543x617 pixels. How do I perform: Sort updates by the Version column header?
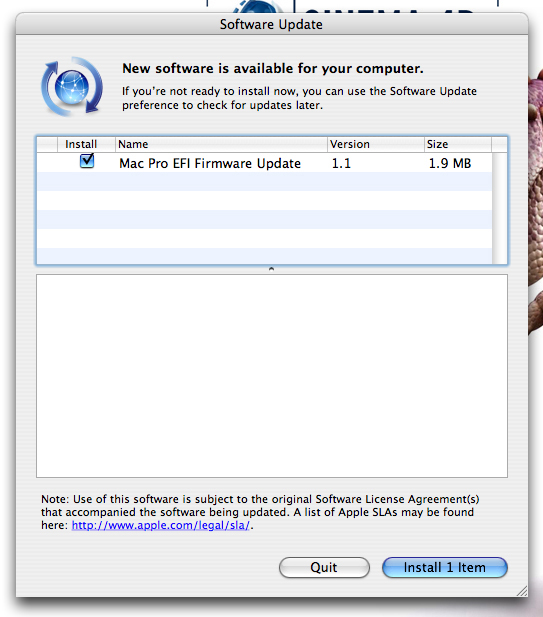click(376, 144)
